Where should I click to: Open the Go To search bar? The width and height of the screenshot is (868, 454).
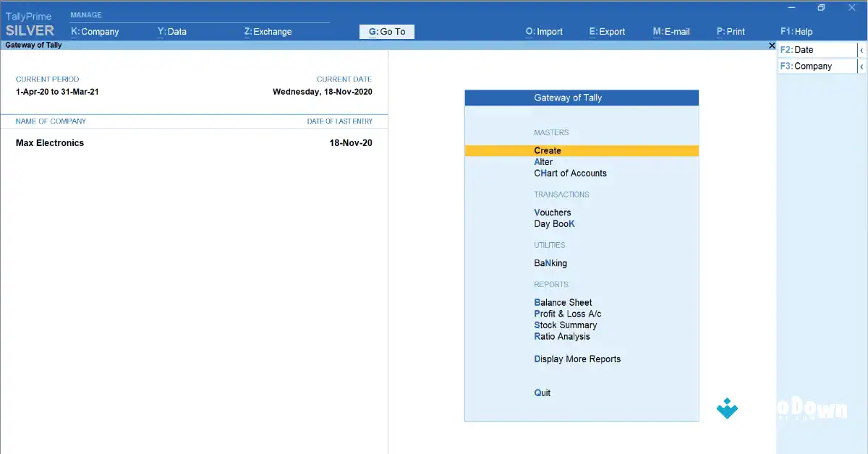(386, 31)
